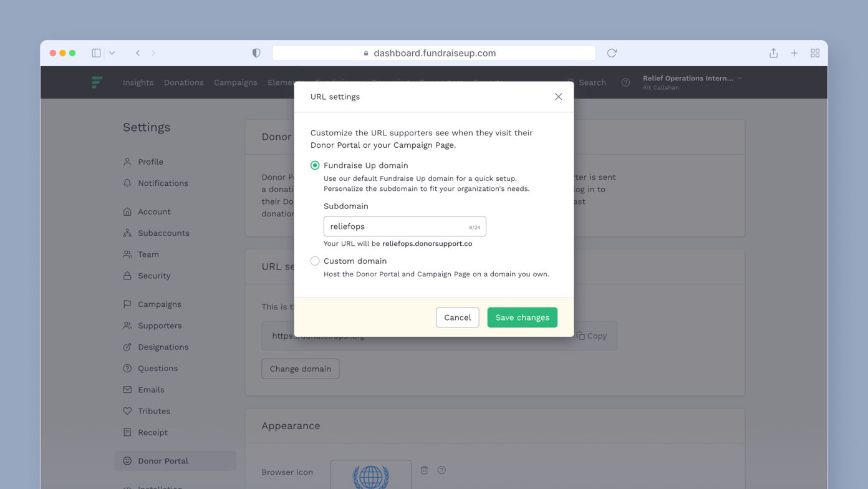
Task: Choose the Custom domain radio option
Action: point(315,261)
